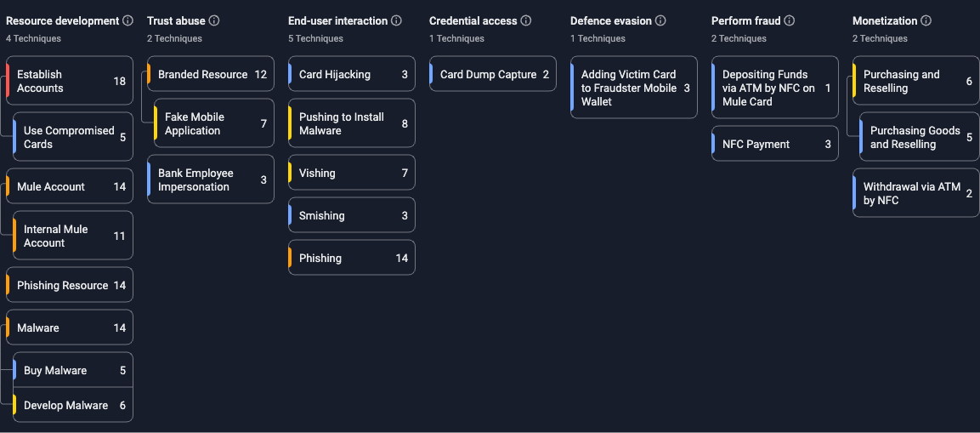Open Withdrawal via ATM by NFC card

click(x=916, y=193)
